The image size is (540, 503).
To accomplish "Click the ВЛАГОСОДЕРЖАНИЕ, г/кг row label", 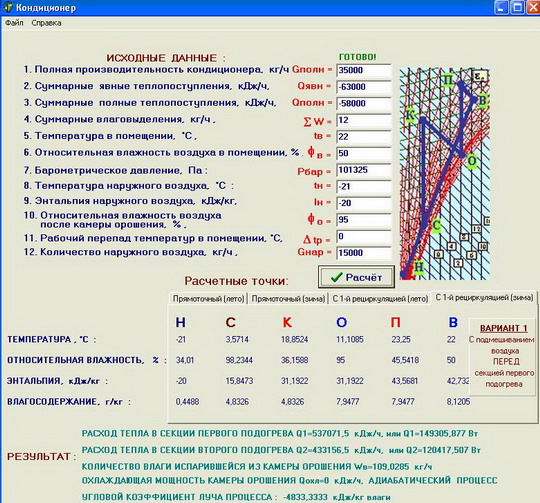I will pos(69,402).
